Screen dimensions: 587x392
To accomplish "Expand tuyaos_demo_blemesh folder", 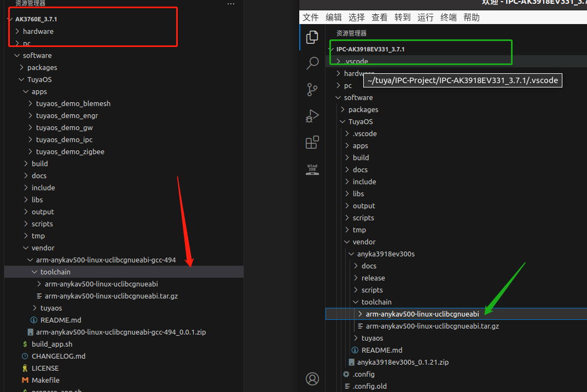I will (x=30, y=104).
